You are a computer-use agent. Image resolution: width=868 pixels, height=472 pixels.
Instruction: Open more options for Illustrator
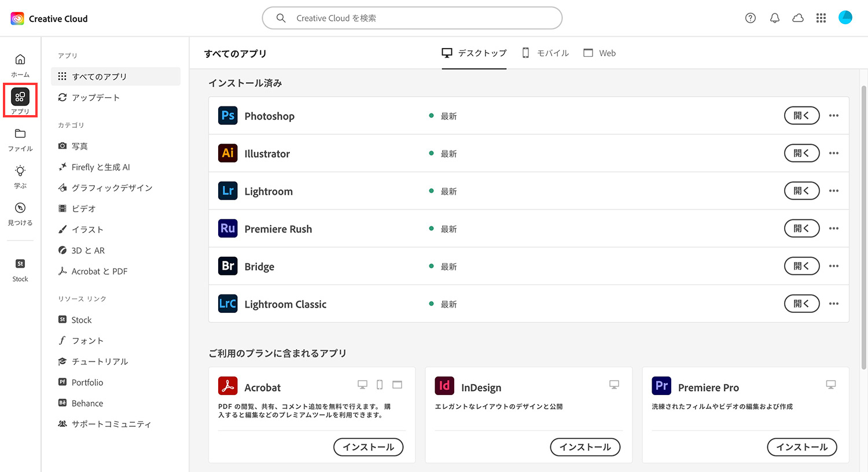pos(833,153)
